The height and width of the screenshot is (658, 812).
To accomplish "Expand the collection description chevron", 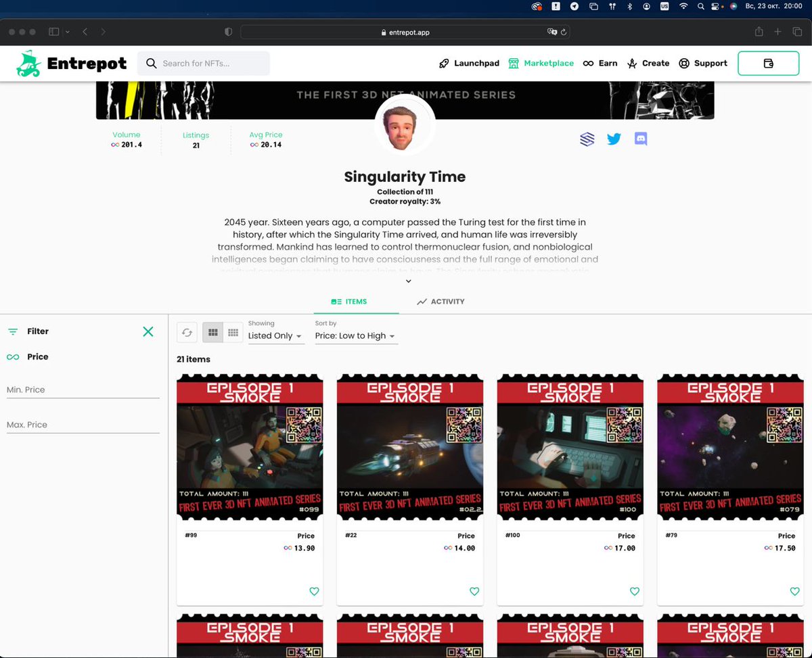I will [408, 281].
